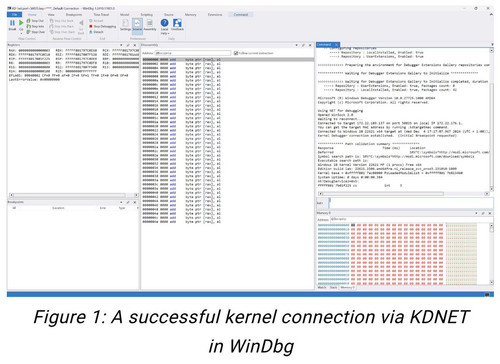
Task: Click the Feedback icon
Action: tap(177, 23)
